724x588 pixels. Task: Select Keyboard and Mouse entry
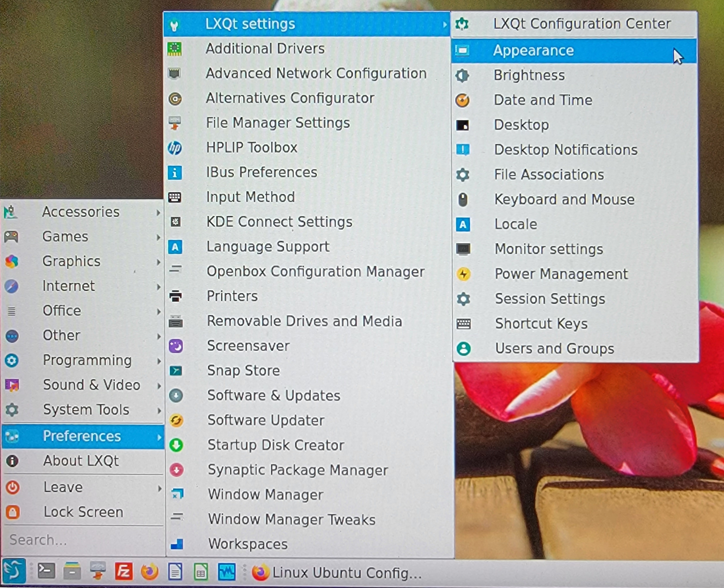click(564, 199)
